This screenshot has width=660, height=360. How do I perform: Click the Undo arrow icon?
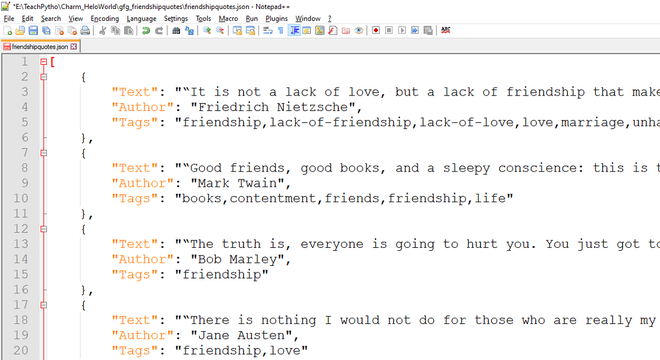click(146, 30)
